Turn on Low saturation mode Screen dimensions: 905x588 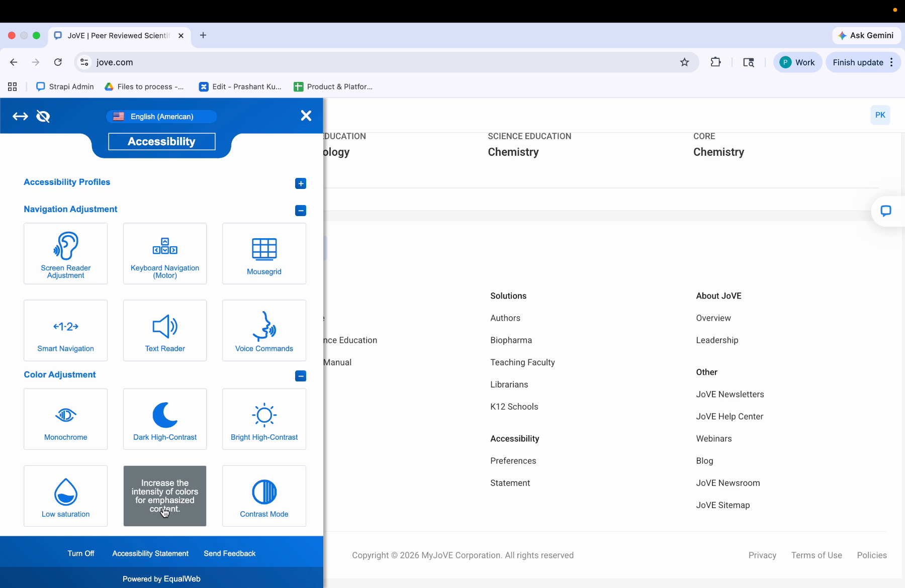click(65, 496)
